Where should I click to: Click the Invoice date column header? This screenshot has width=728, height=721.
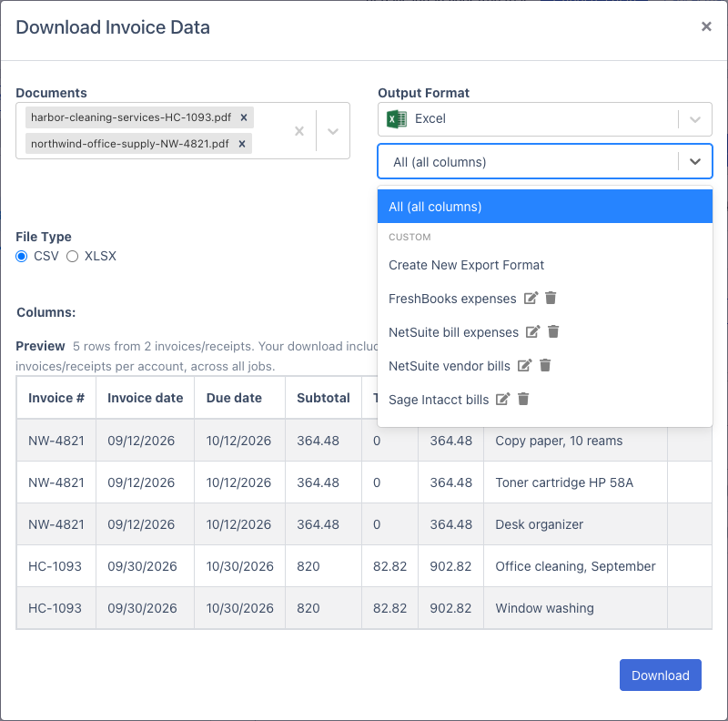tap(145, 398)
